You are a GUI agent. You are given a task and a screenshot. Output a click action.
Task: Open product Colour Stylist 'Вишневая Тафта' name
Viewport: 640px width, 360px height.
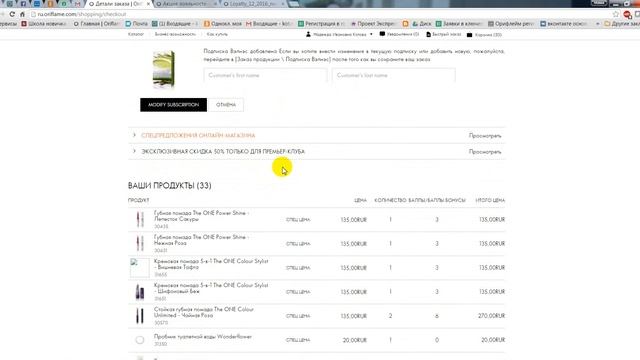(211, 264)
